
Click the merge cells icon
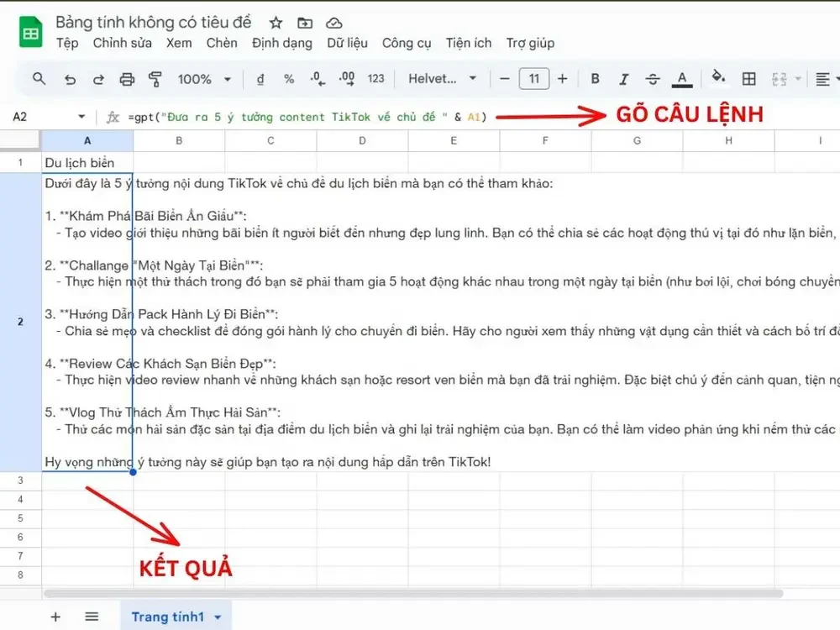[x=779, y=79]
